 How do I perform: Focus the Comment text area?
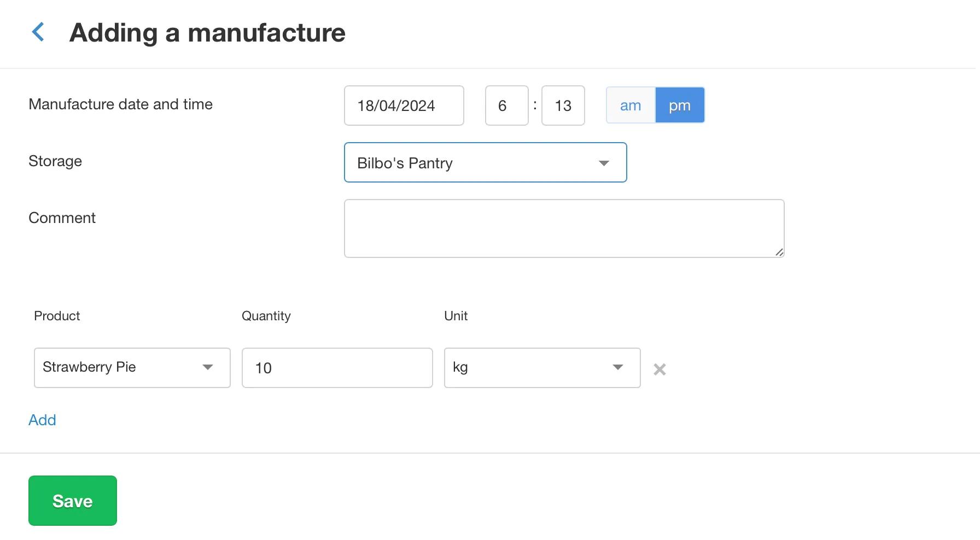coord(564,228)
